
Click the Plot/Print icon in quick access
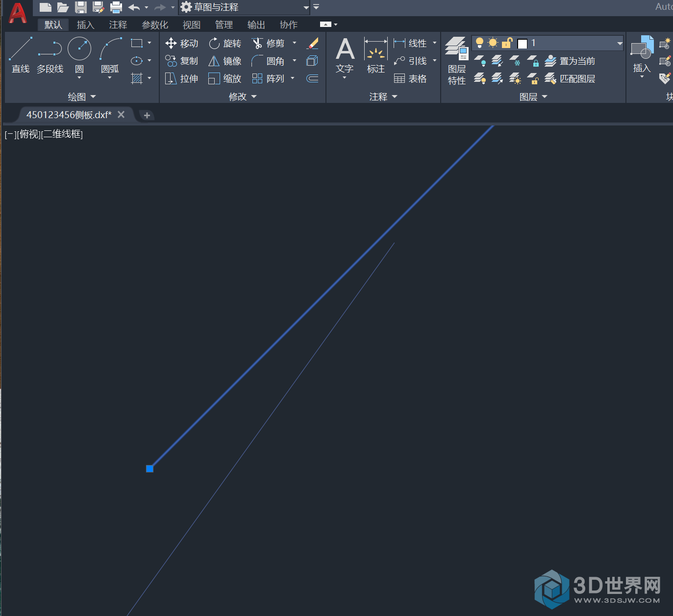[x=116, y=7]
